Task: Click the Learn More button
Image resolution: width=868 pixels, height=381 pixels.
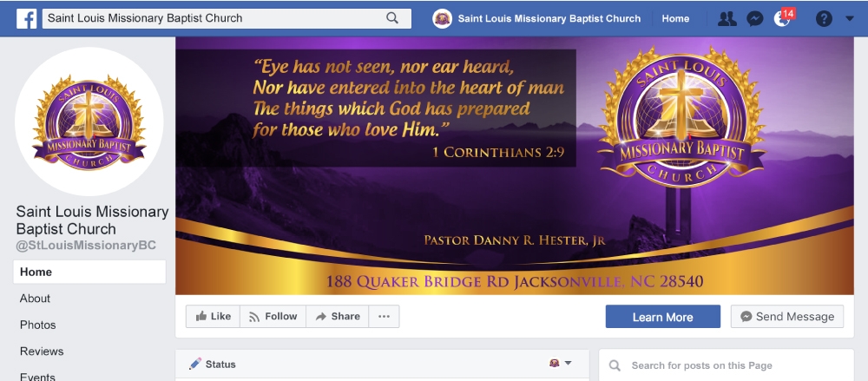Action: [x=662, y=317]
